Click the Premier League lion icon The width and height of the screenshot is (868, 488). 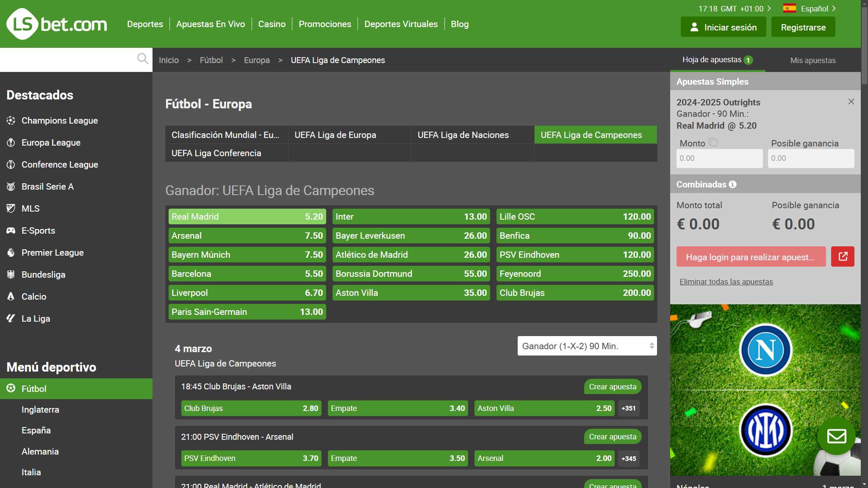[11, 253]
